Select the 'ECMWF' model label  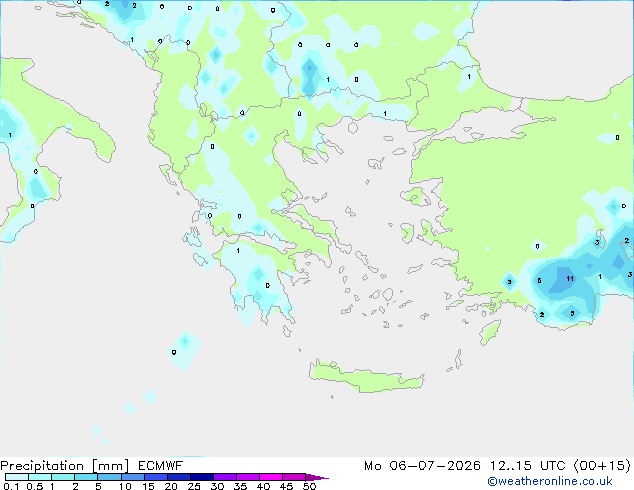pos(161,466)
